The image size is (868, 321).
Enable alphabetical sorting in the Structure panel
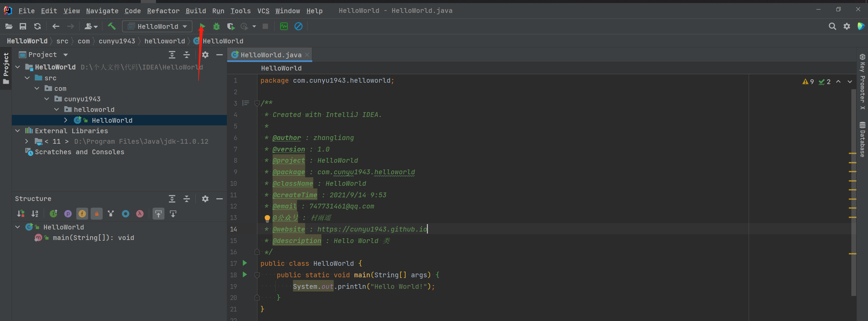pos(35,214)
